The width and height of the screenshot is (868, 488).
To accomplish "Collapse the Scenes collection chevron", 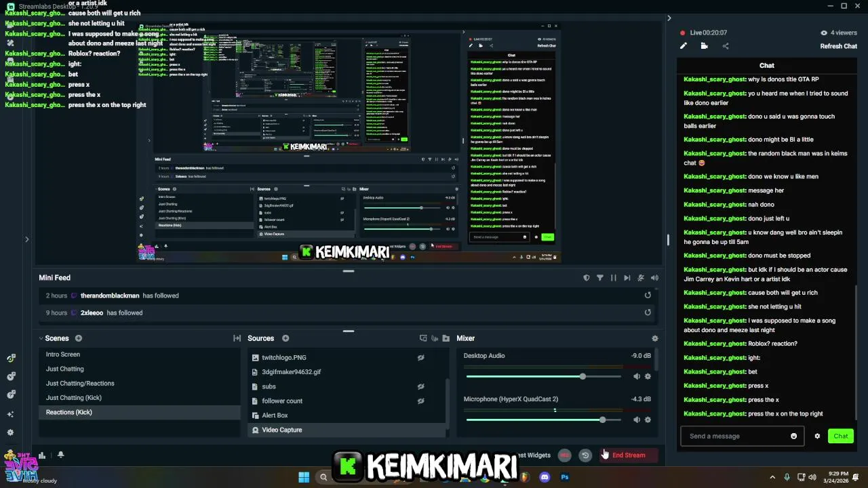I will point(41,338).
